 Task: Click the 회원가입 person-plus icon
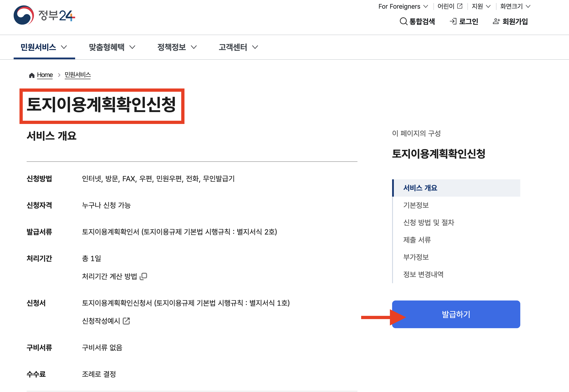coord(496,21)
